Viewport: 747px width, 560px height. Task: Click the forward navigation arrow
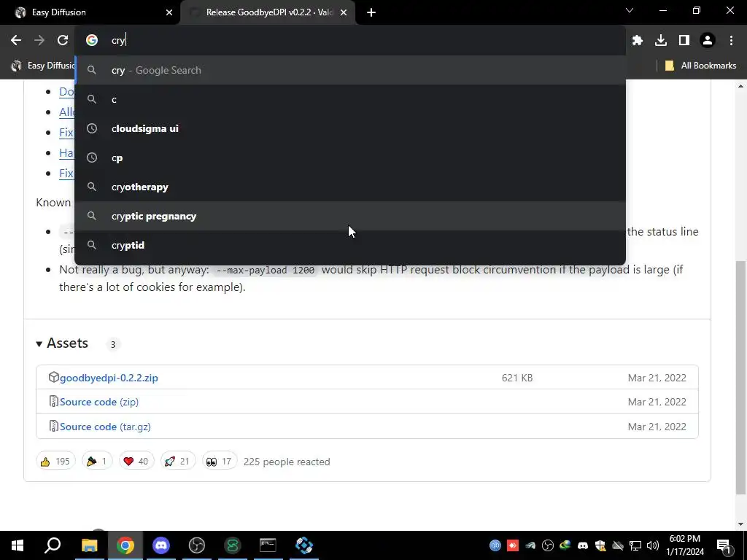(39, 41)
